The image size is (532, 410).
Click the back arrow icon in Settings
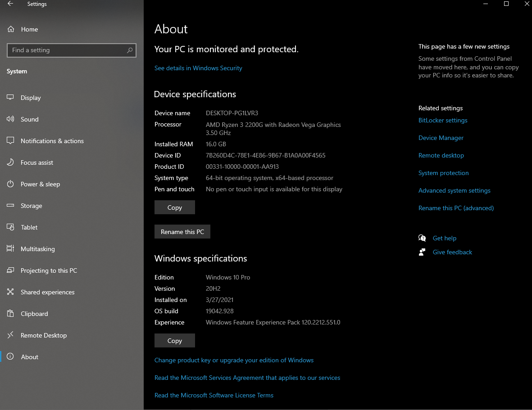10,4
